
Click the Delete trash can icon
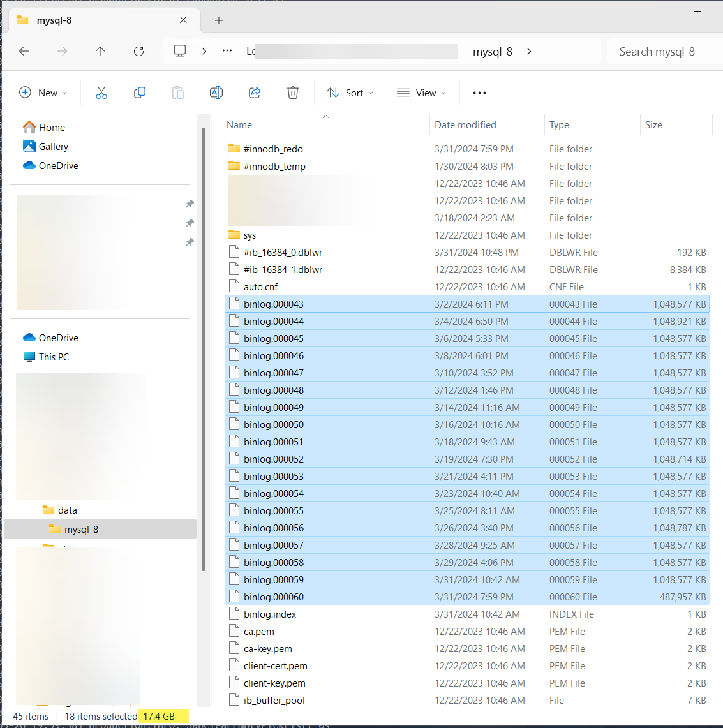293,93
